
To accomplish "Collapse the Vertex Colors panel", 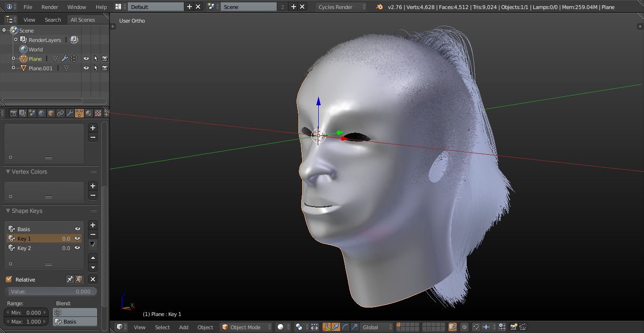I will coord(8,172).
